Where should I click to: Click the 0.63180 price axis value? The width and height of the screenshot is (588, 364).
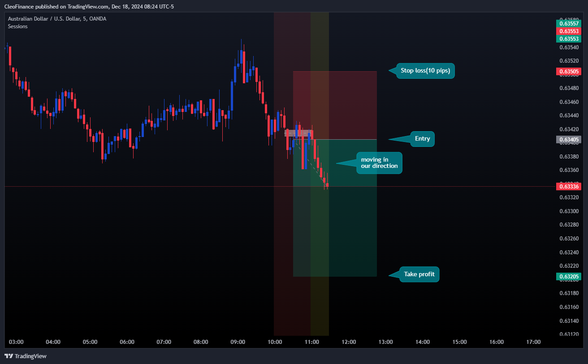point(569,293)
